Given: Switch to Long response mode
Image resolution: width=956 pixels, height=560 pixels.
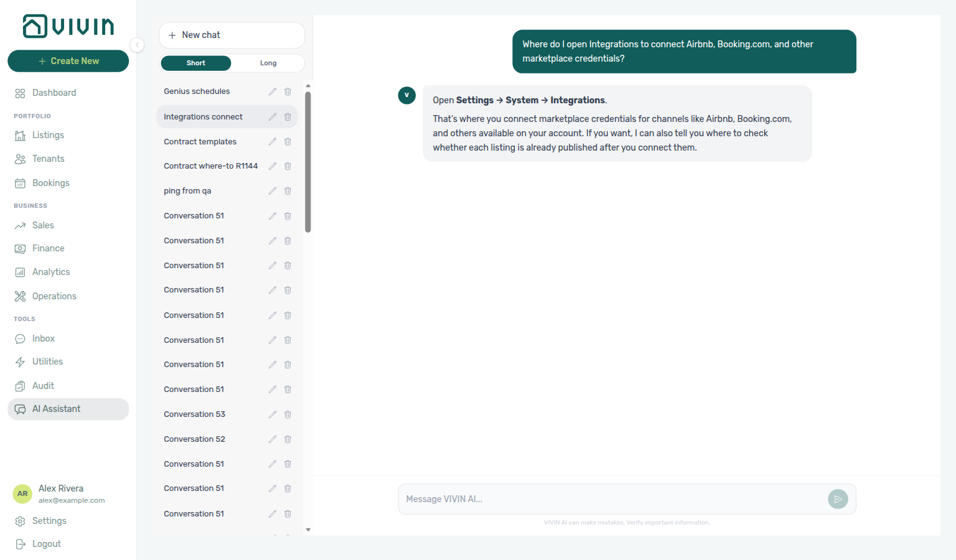Looking at the screenshot, I should 268,63.
